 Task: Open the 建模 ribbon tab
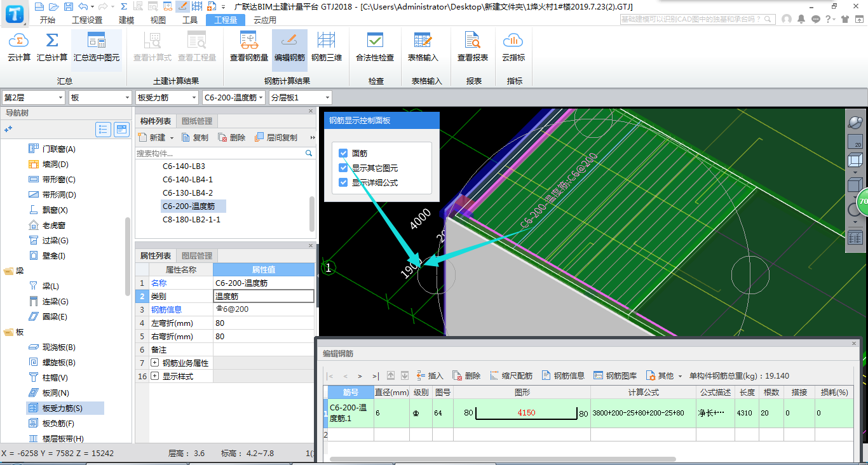(126, 20)
